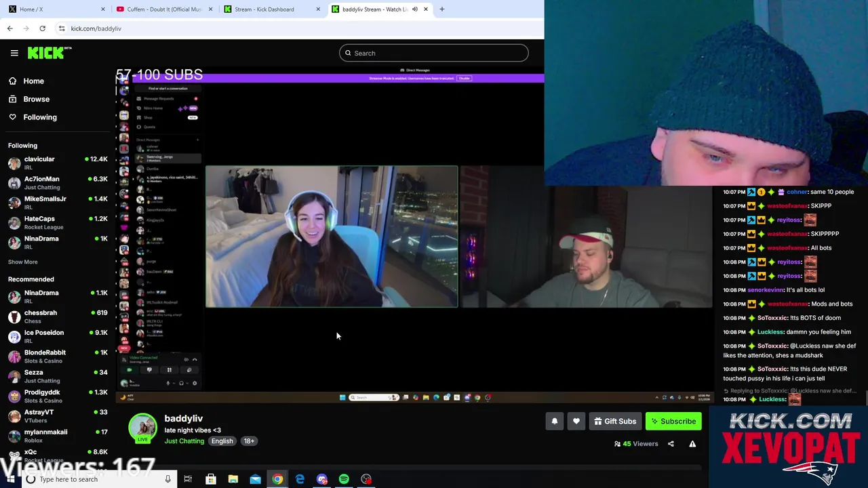
Task: Open Task View on the taskbar
Action: (x=188, y=479)
